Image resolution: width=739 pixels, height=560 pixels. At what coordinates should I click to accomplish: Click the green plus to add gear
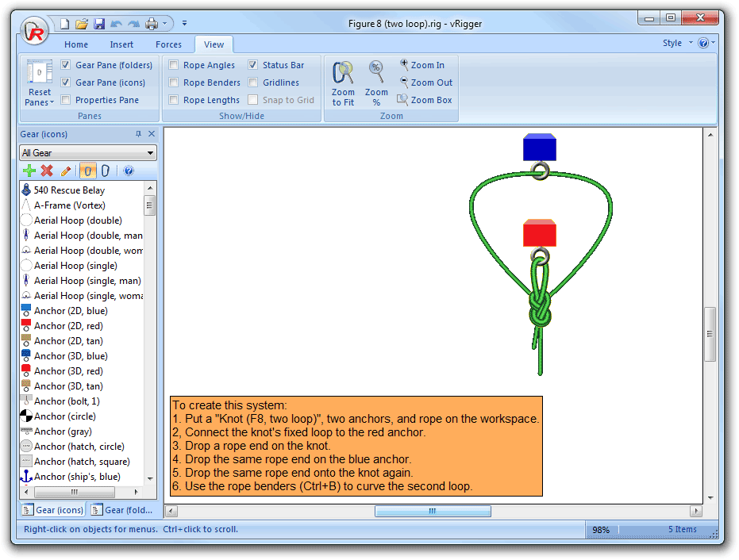pos(29,171)
